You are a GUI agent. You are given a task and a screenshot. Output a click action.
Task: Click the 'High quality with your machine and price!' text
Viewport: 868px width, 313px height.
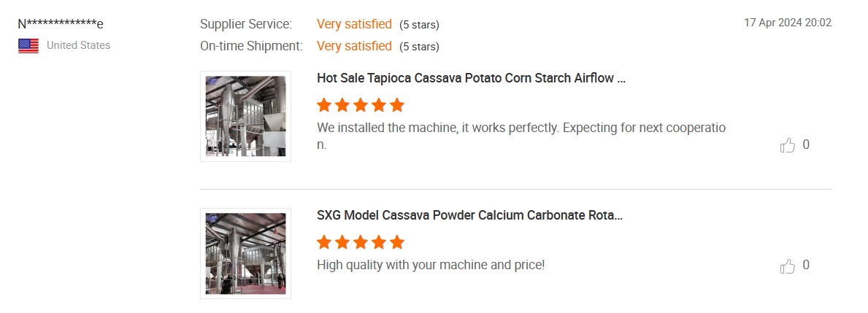(431, 265)
